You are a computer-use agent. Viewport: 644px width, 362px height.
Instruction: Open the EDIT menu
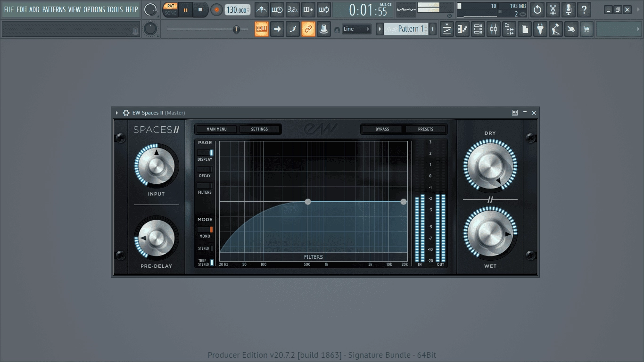coord(22,9)
